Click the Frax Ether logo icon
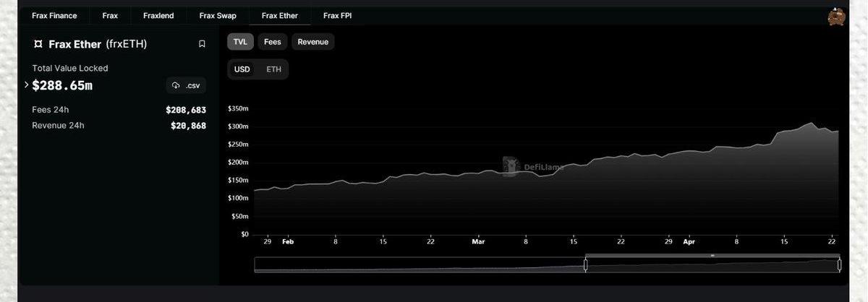The width and height of the screenshot is (868, 302). pos(38,44)
